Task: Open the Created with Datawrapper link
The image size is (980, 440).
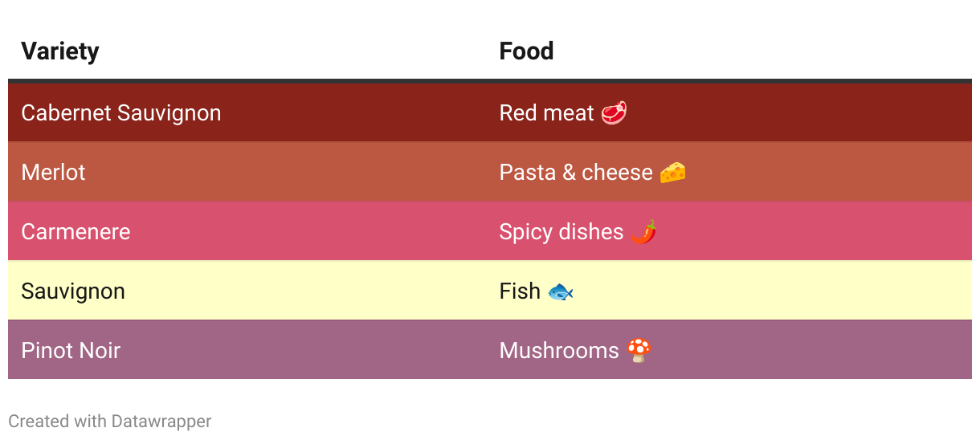Action: (110, 421)
